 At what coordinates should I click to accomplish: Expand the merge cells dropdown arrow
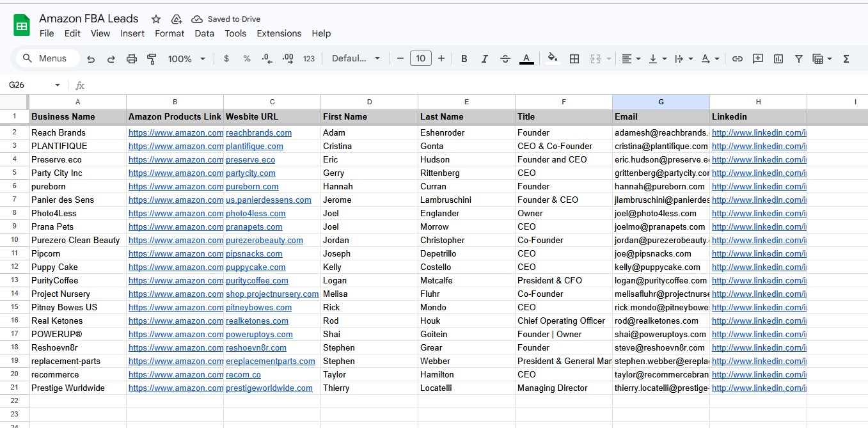click(609, 59)
